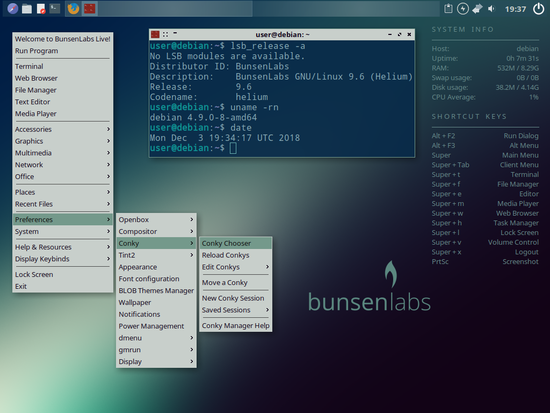Open the terminal window's red menu icon
This screenshot has width=550, height=413.
[155, 34]
